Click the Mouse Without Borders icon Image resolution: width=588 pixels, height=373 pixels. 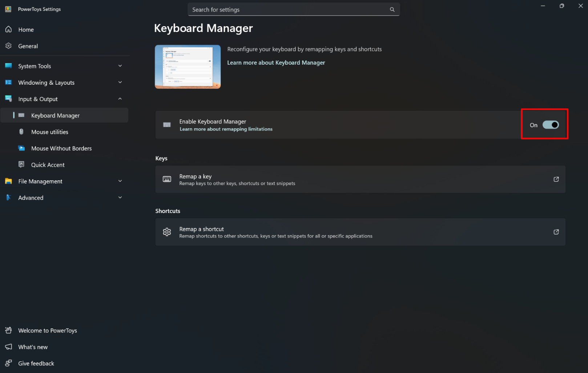pos(21,148)
